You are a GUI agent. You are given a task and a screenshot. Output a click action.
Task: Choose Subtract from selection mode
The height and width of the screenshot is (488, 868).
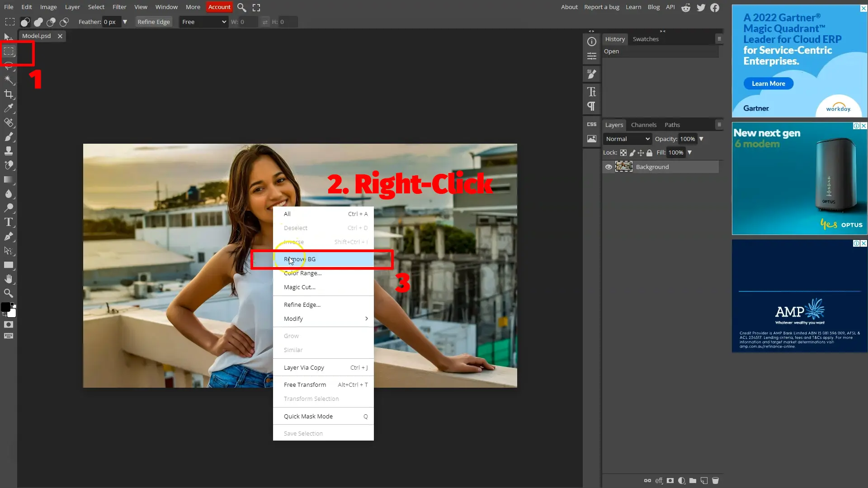click(51, 22)
